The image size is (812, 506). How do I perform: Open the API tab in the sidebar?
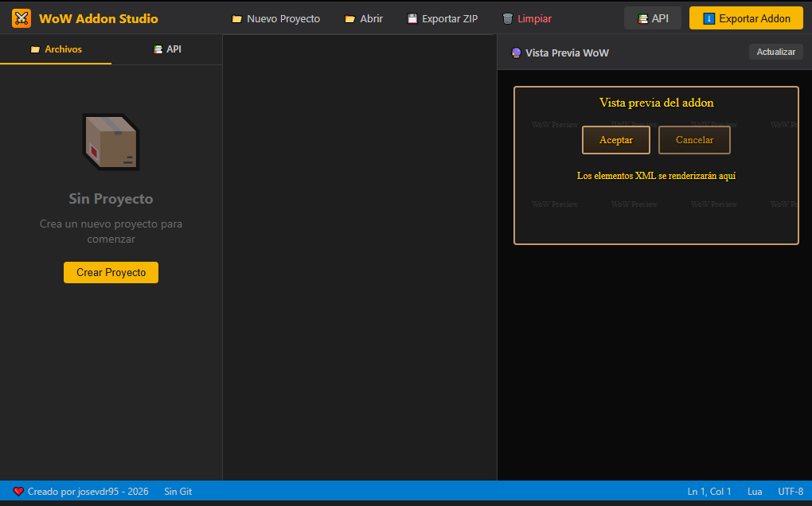[167, 49]
